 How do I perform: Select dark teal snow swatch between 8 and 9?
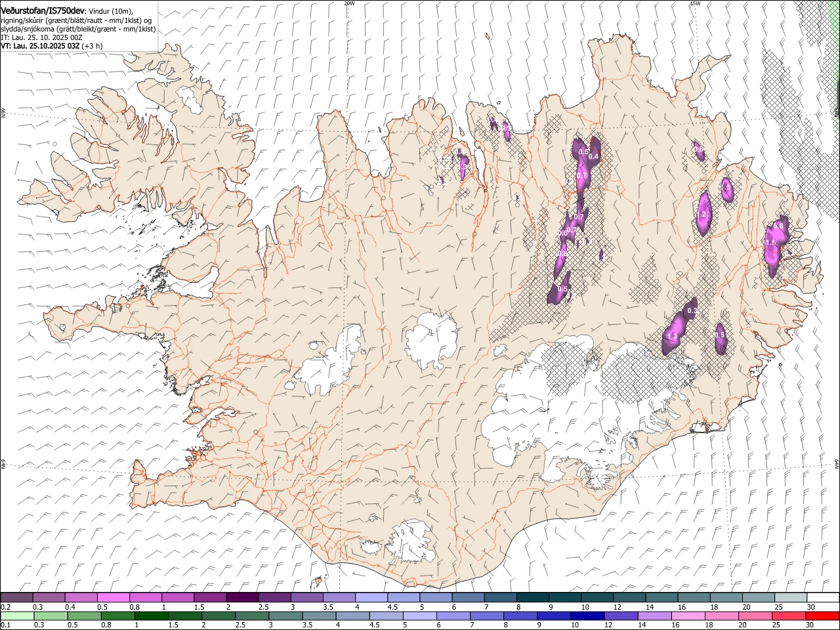coord(532,598)
